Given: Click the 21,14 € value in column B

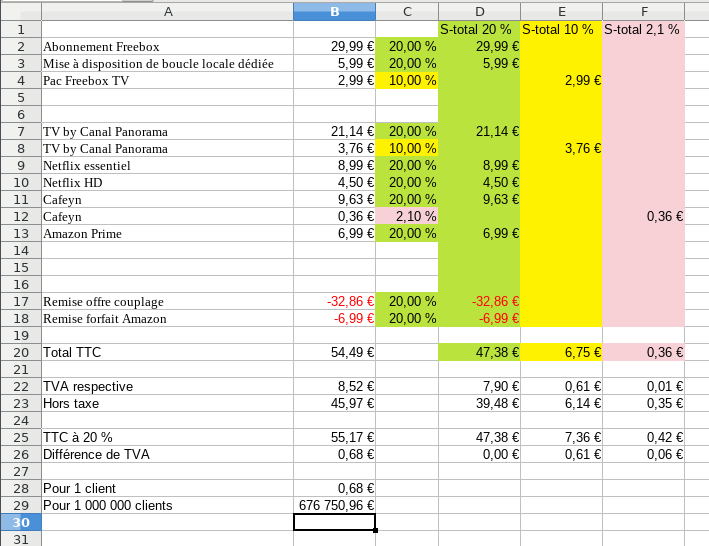Looking at the screenshot, I should click(334, 132).
